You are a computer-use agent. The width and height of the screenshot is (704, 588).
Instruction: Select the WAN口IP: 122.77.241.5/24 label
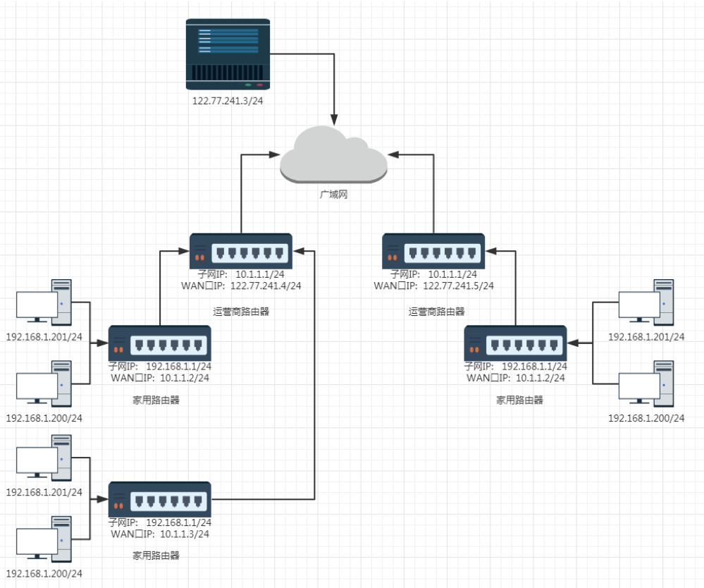(433, 286)
